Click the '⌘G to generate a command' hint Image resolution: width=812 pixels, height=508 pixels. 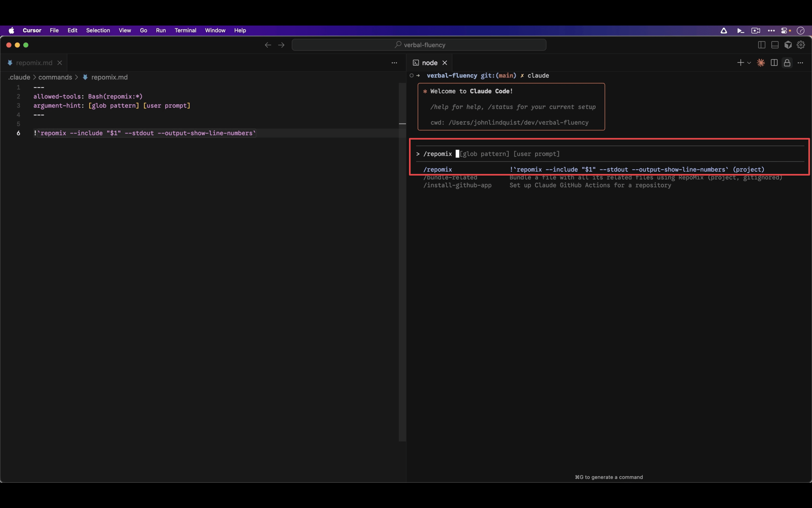tap(609, 477)
